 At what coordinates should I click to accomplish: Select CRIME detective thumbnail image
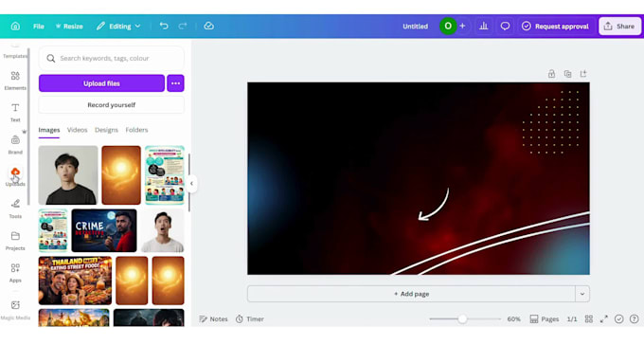(104, 230)
